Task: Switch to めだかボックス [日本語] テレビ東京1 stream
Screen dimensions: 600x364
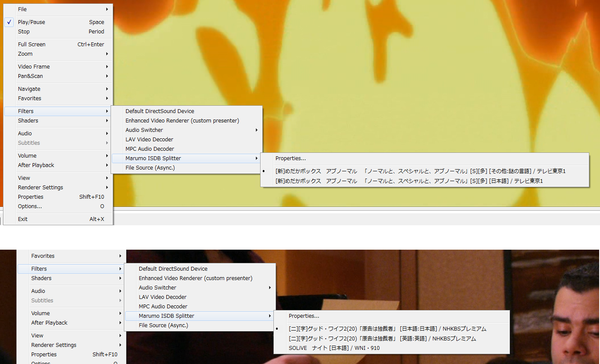Action: (x=409, y=181)
